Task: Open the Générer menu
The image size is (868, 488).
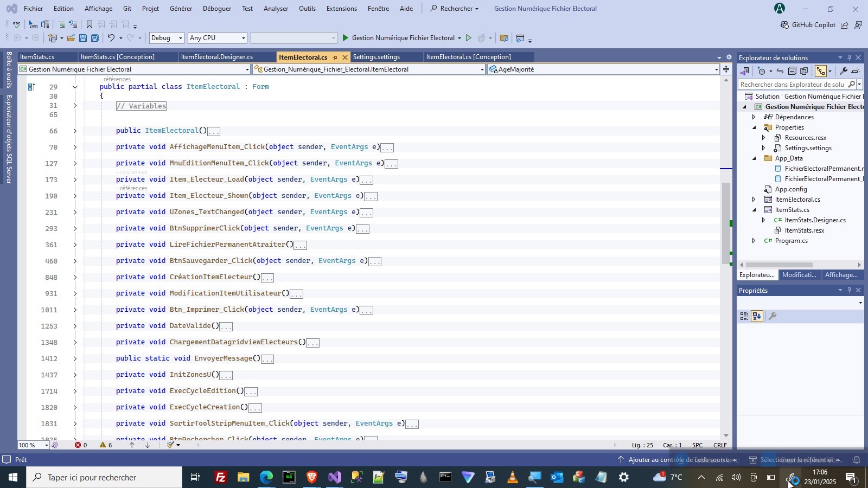Action: pyautogui.click(x=181, y=9)
